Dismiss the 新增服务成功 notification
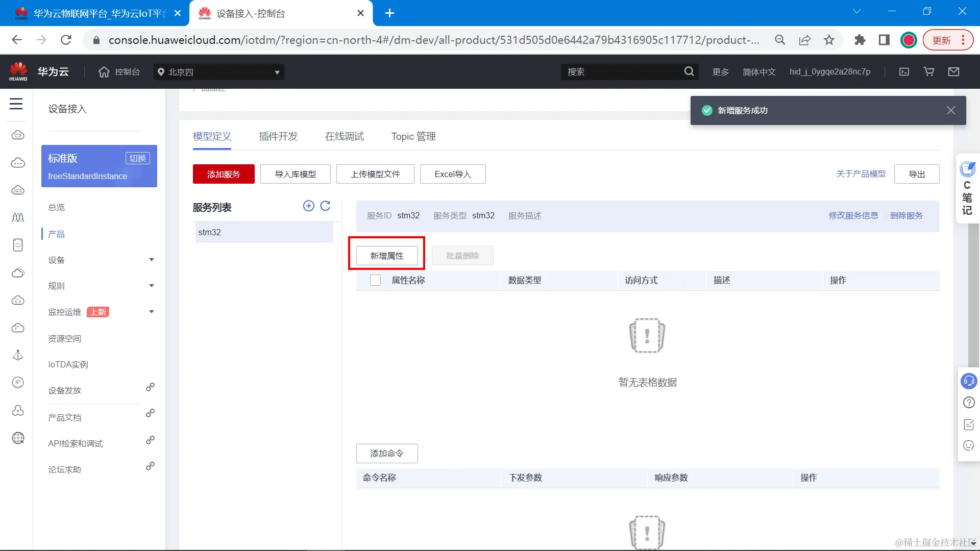980x551 pixels. point(951,110)
